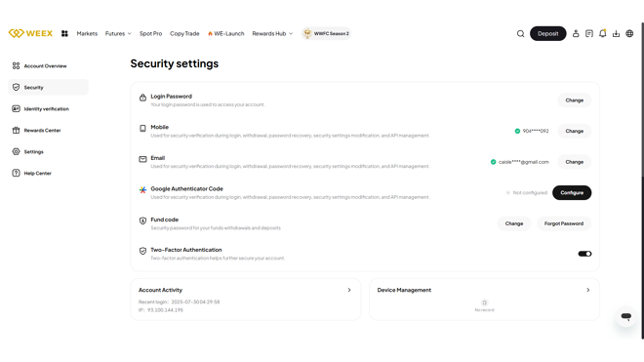This screenshot has height=362, width=644.
Task: Open the apps grid icon
Action: (64, 34)
